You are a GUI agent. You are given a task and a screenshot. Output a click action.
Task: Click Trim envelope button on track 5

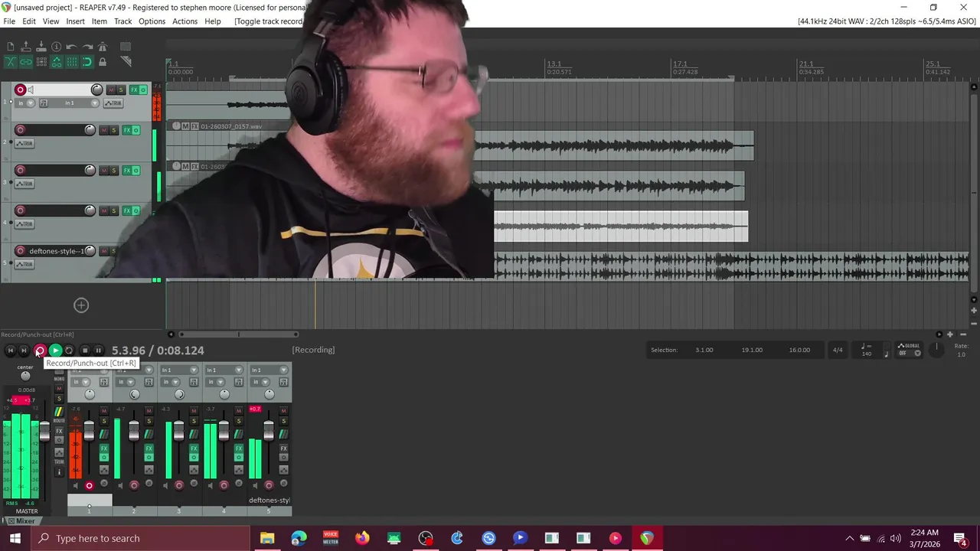pyautogui.click(x=25, y=264)
